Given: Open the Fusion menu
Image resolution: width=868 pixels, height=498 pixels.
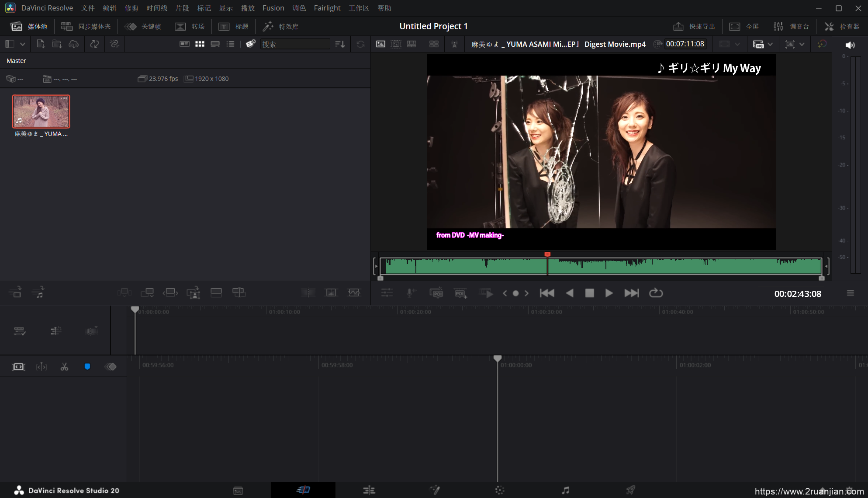Looking at the screenshot, I should (273, 8).
